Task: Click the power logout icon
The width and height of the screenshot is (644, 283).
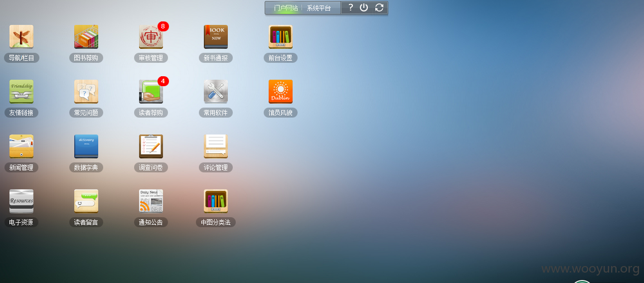Action: 364,7
